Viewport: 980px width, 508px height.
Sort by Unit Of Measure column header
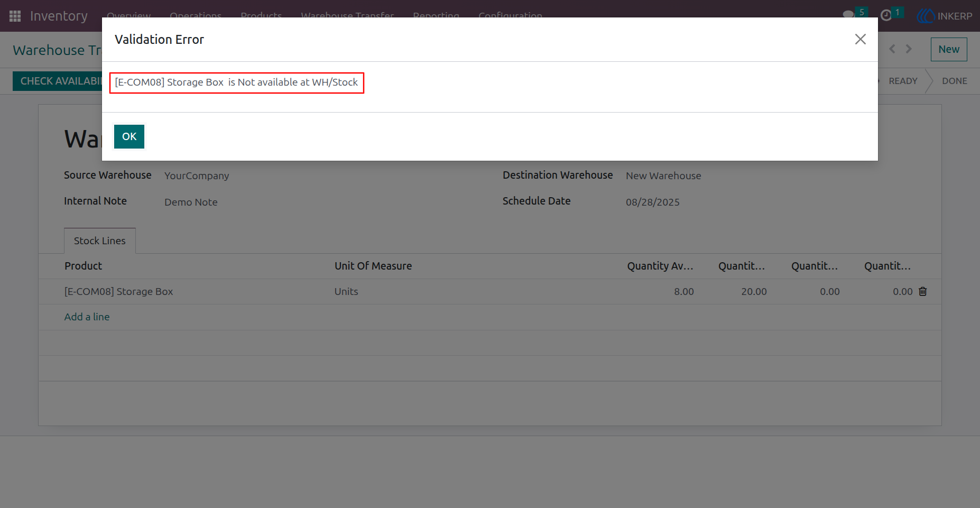point(373,266)
